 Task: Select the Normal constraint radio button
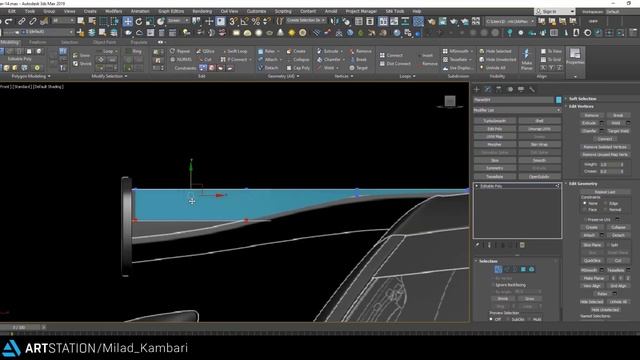click(606, 209)
